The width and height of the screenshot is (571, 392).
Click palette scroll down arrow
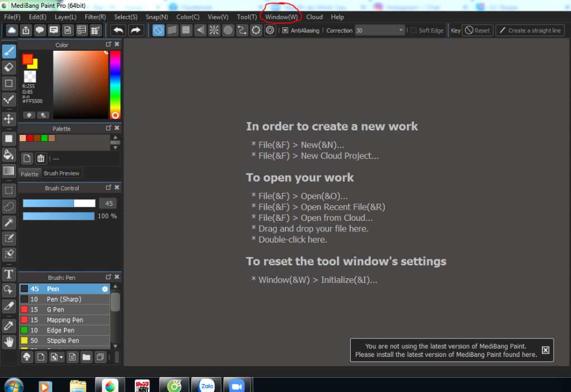point(115,148)
